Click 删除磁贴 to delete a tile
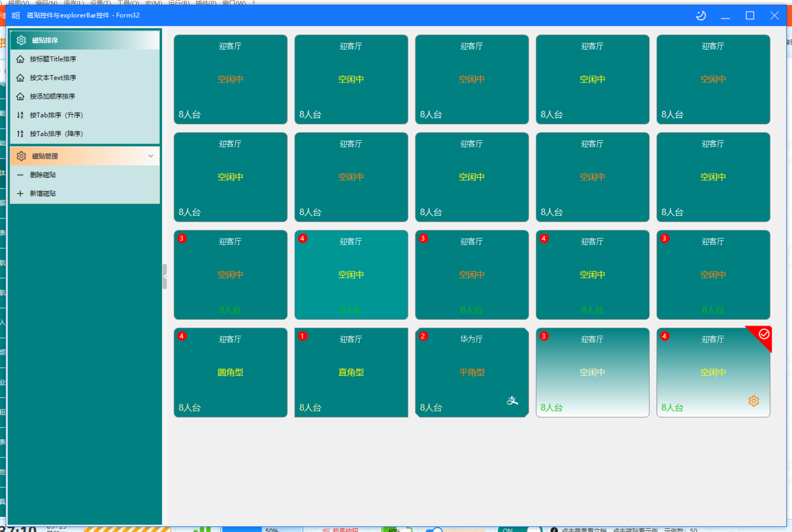This screenshot has height=532, width=792. click(x=85, y=175)
